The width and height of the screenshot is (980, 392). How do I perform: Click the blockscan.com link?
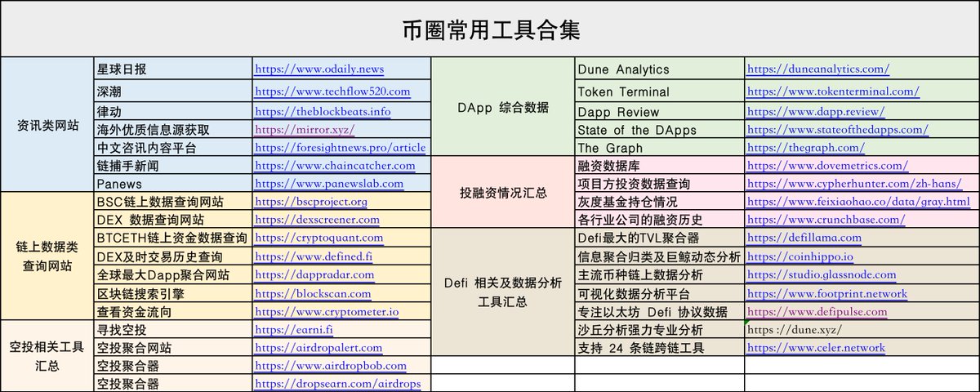tap(314, 294)
